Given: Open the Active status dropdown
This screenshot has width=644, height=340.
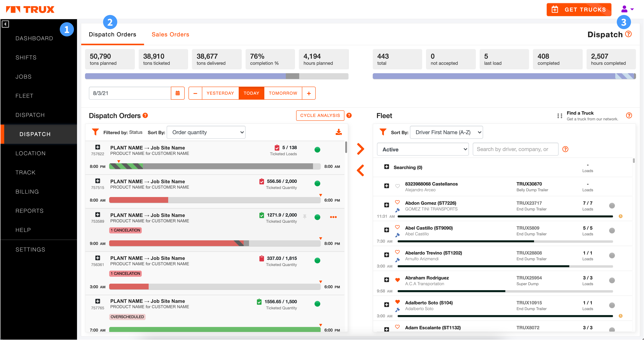Looking at the screenshot, I should [x=423, y=149].
